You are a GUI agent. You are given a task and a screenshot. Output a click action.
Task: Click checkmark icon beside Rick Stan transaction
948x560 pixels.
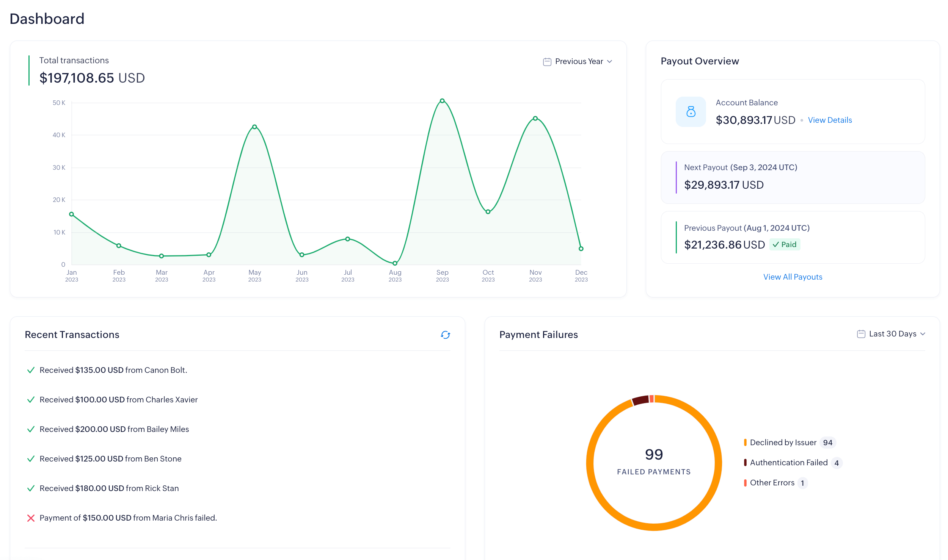(31, 488)
